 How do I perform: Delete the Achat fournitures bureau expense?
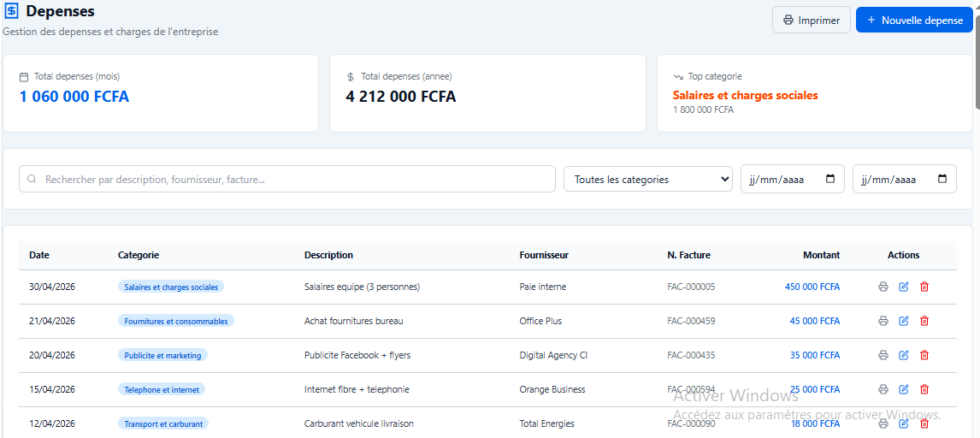coord(924,321)
